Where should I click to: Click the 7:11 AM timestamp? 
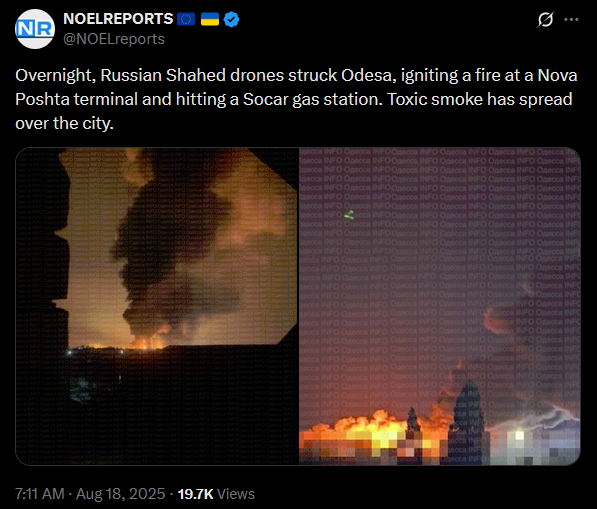(40, 494)
